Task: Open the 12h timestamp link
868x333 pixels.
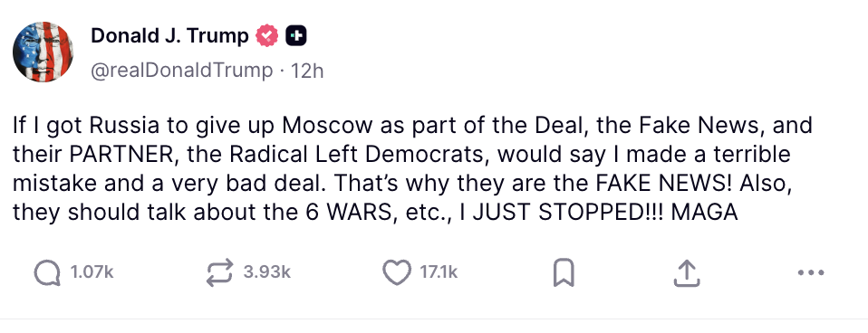Action: 307,71
